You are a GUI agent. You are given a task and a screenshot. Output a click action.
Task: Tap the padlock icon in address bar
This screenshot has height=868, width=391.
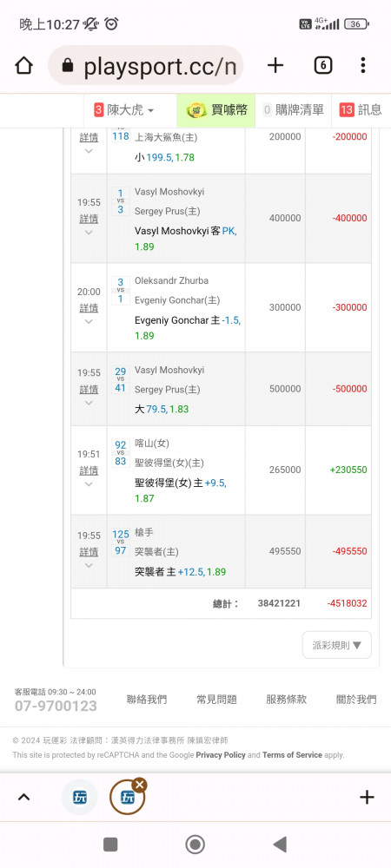pyautogui.click(x=68, y=66)
